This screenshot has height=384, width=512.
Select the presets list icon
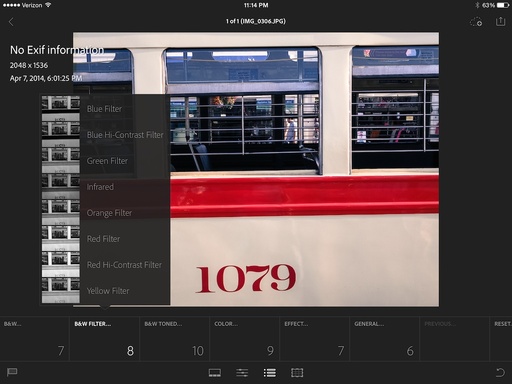point(269,373)
